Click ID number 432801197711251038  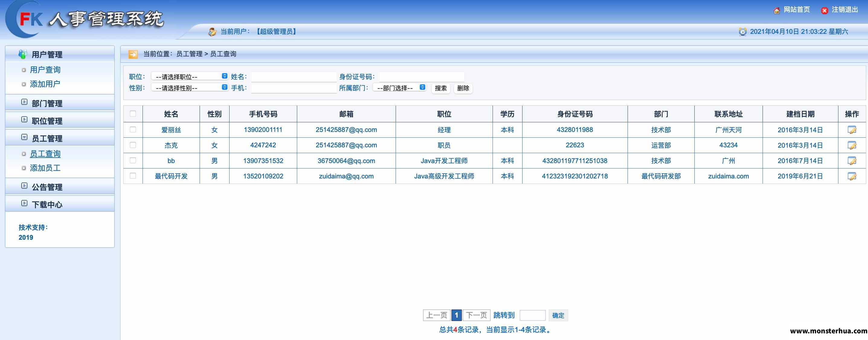(574, 161)
